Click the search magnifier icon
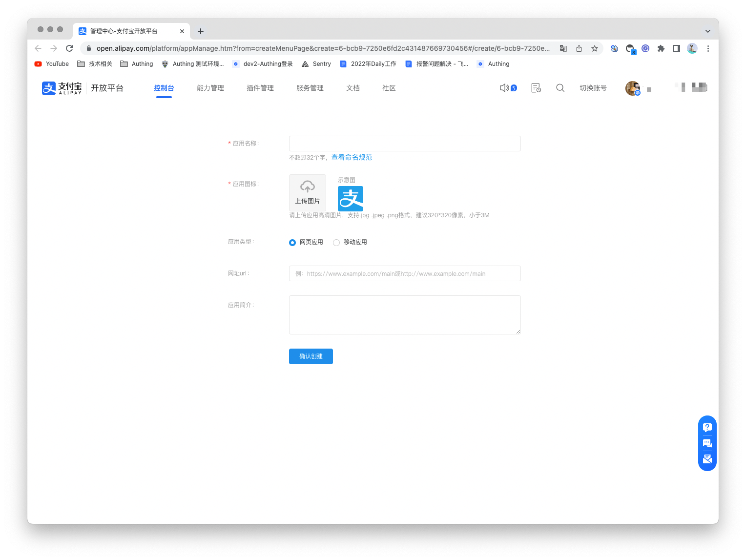The image size is (746, 560). [x=560, y=88]
